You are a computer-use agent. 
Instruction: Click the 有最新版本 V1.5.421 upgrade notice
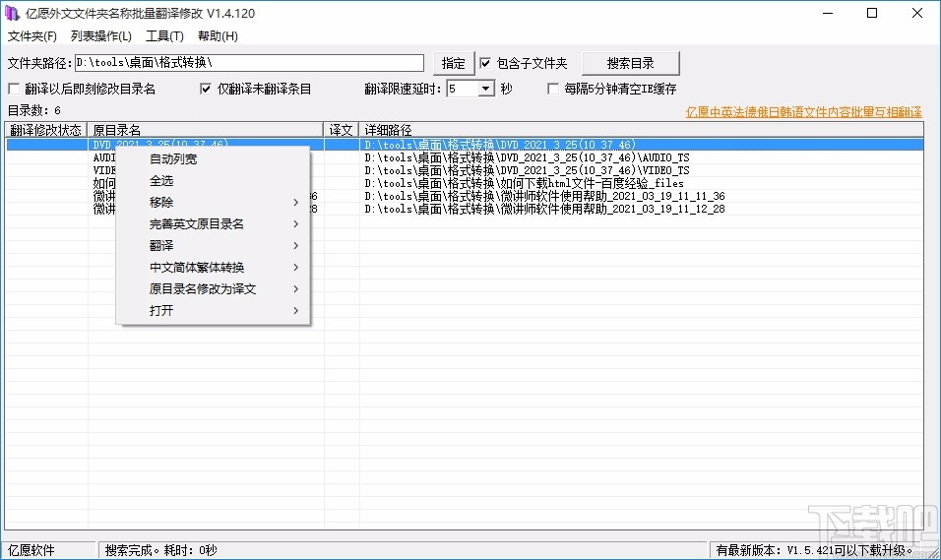point(814,550)
